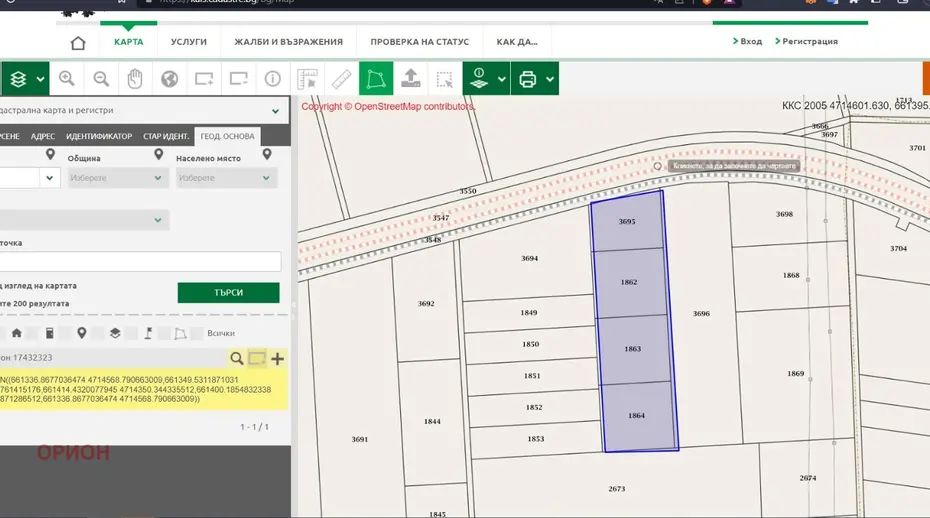930x518 pixels.
Task: Toggle the building filter checkbox next to house icon
Action: [x=31, y=333]
